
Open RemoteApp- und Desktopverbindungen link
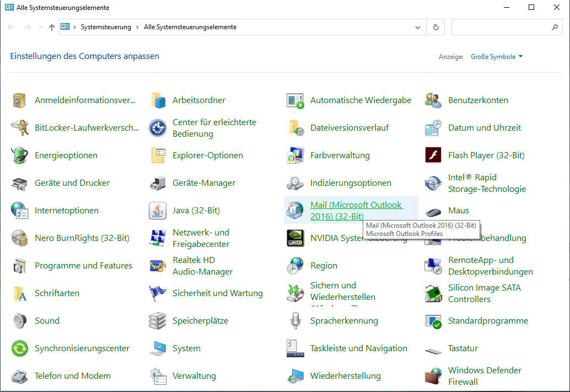click(491, 266)
